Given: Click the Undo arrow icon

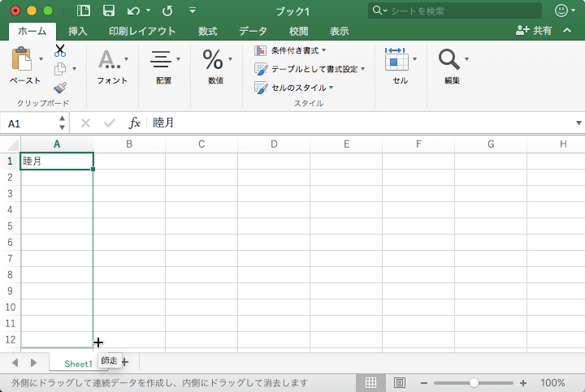Looking at the screenshot, I should [133, 11].
